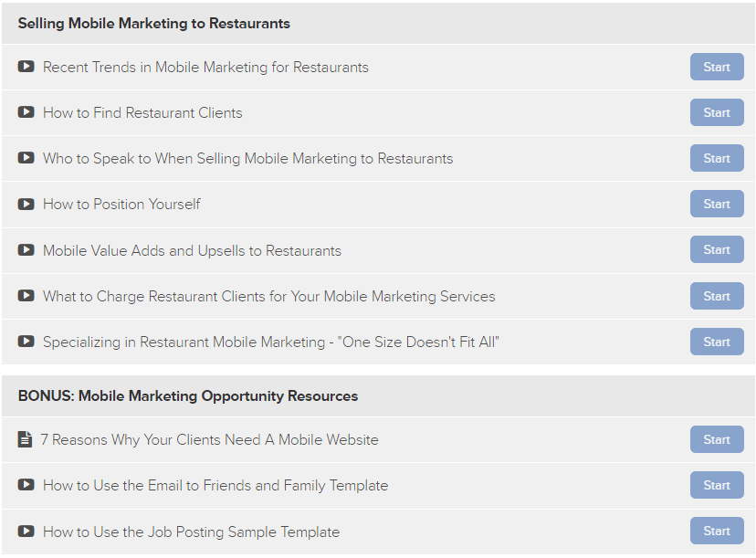
Task: Open Mobile Value Adds and Upsells lesson title
Action: coord(192,251)
